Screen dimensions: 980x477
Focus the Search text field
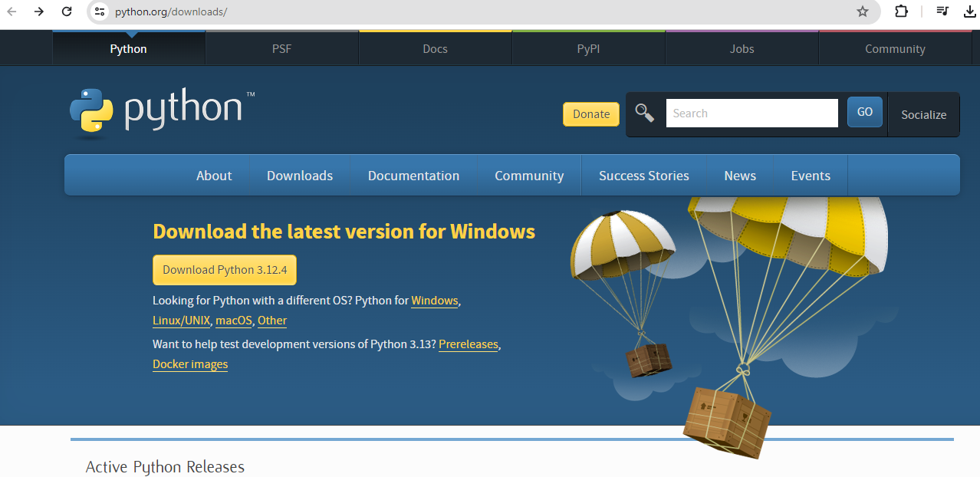pos(751,113)
